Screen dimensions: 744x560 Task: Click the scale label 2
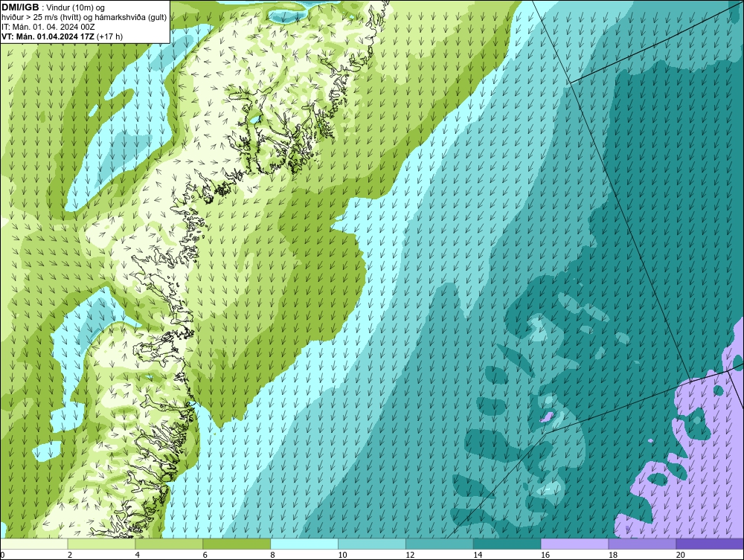[x=70, y=555]
